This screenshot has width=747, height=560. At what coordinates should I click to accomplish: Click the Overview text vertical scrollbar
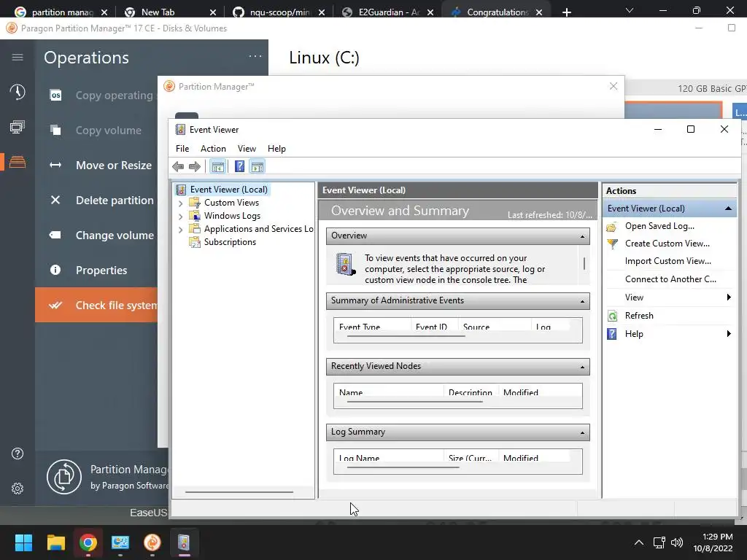coord(584,264)
